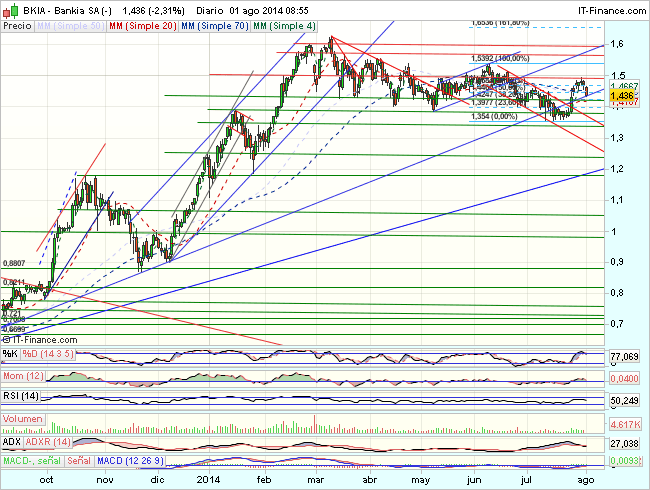This screenshot has height=490, width=650.
Task: Click the mar label on time axis
Action: (x=315, y=480)
